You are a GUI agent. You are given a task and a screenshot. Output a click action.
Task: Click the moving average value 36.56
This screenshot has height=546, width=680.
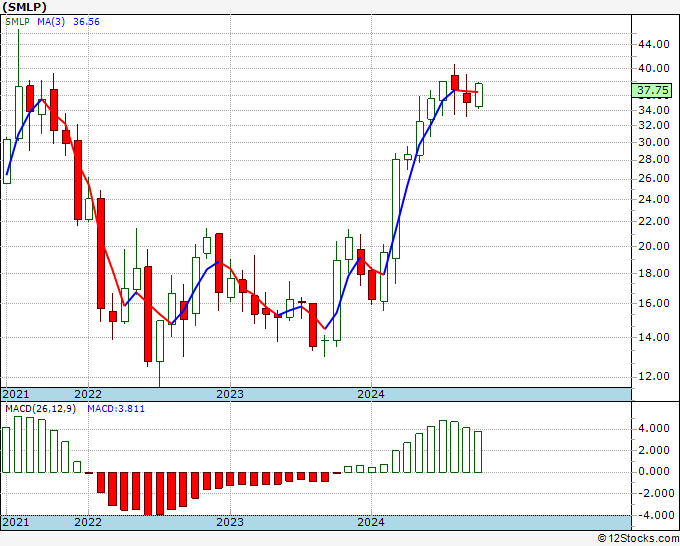86,22
